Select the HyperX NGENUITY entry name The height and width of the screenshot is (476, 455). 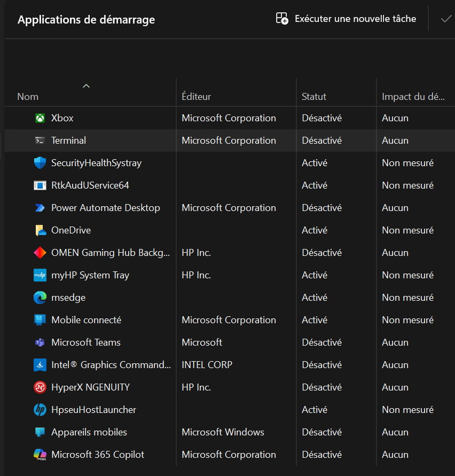pyautogui.click(x=90, y=387)
